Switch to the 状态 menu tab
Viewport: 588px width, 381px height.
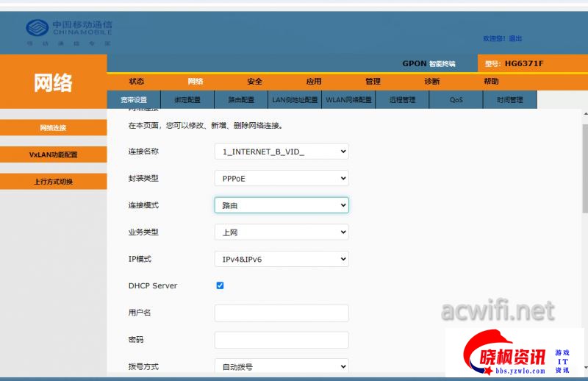click(x=137, y=82)
